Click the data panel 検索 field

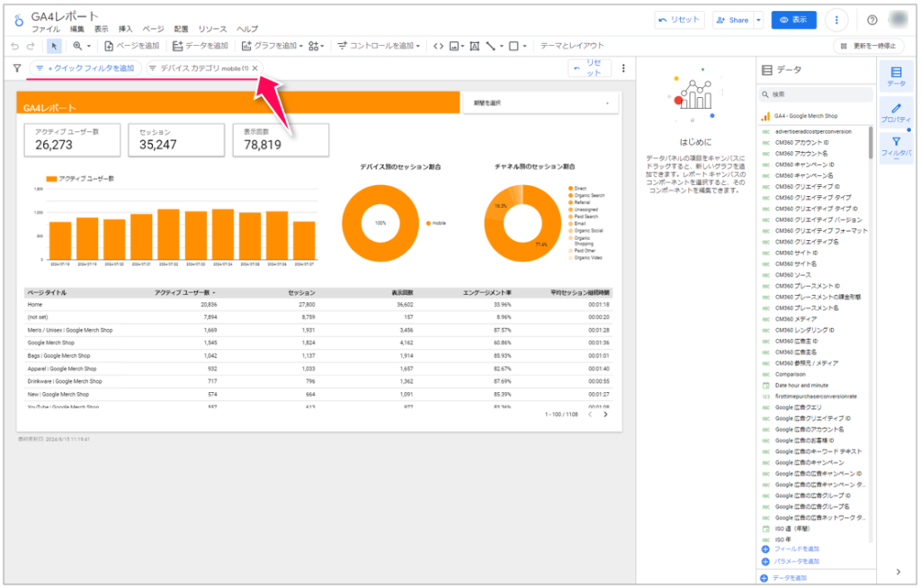[x=815, y=94]
